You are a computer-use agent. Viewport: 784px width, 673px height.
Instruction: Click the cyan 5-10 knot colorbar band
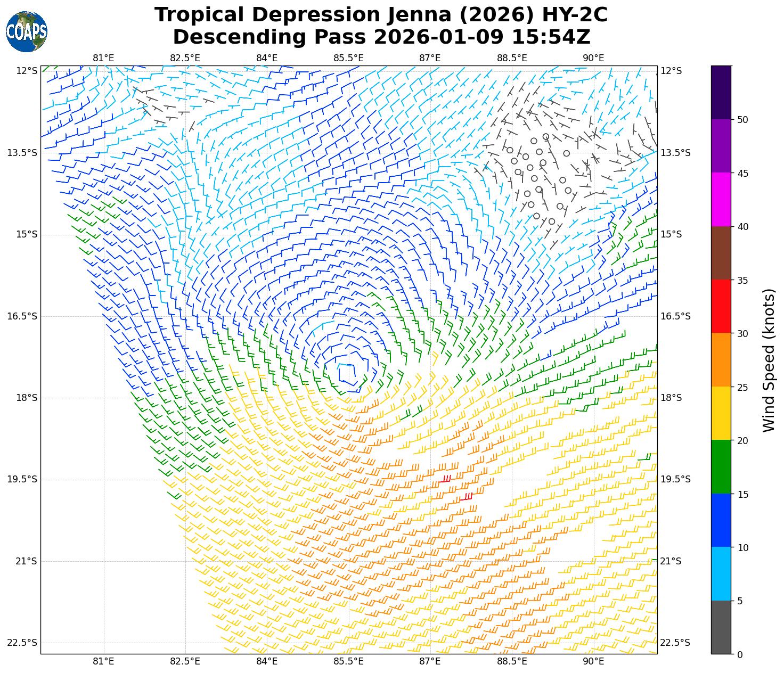[x=721, y=573]
